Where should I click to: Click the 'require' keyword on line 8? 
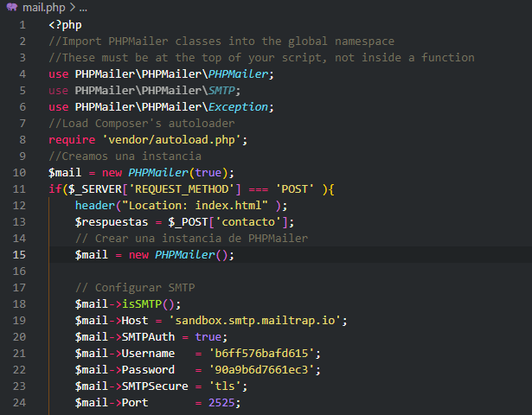tap(72, 140)
